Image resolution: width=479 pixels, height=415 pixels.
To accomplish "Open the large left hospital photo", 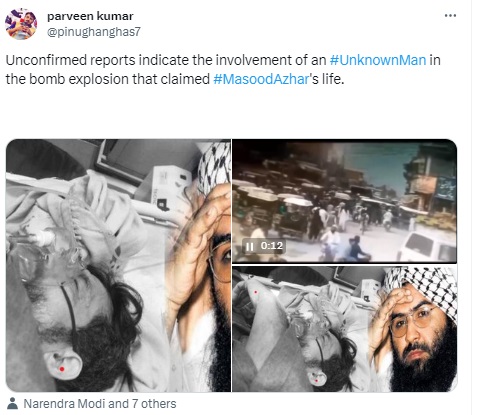I will coord(118,265).
